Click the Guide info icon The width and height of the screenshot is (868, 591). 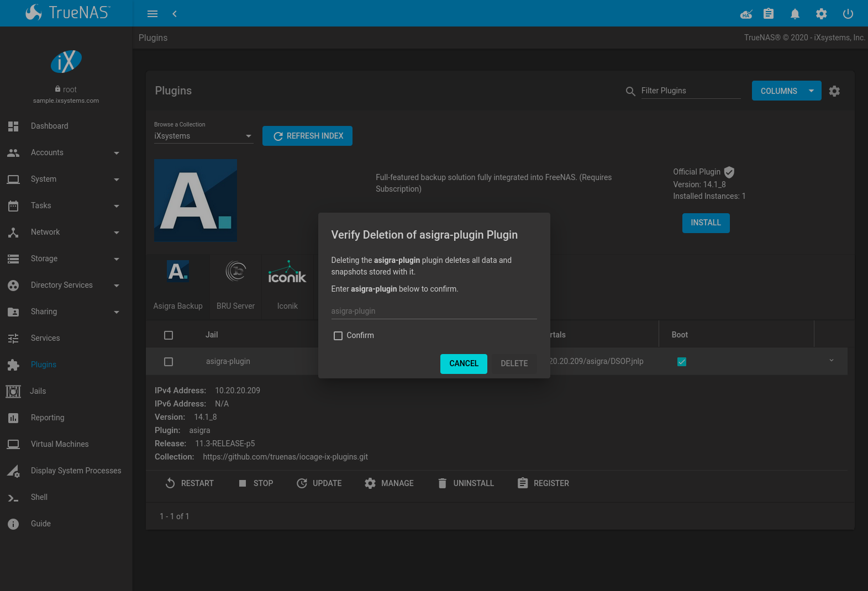(13, 524)
